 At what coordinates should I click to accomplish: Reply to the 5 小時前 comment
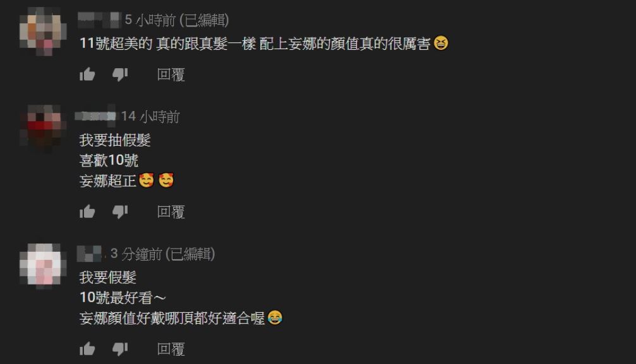pyautogui.click(x=171, y=74)
